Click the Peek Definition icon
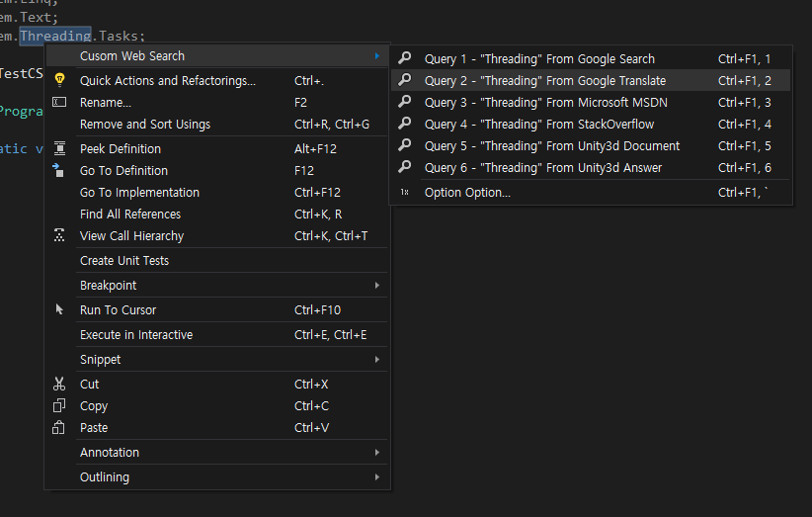The width and height of the screenshot is (812, 517). (x=59, y=148)
